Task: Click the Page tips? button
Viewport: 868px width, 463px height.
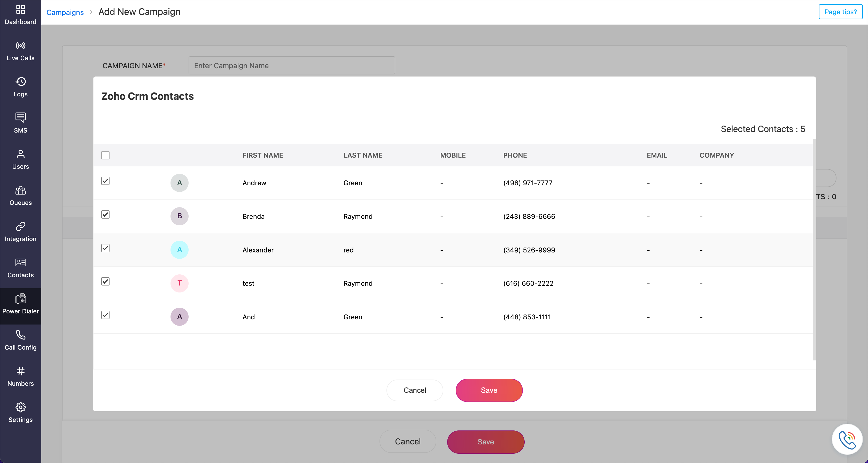Action: pos(840,12)
